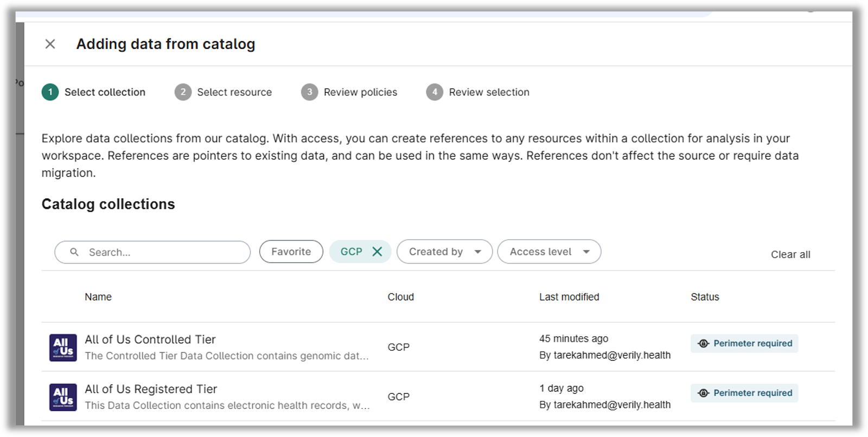868x437 pixels.
Task: Go to the Review policies step
Action: pyautogui.click(x=349, y=92)
